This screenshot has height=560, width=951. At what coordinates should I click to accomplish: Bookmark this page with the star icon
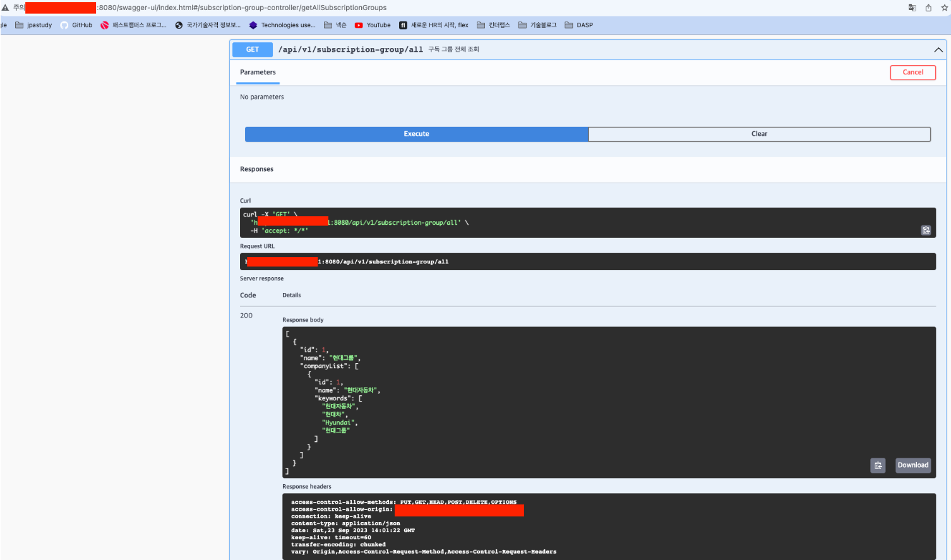point(945,8)
